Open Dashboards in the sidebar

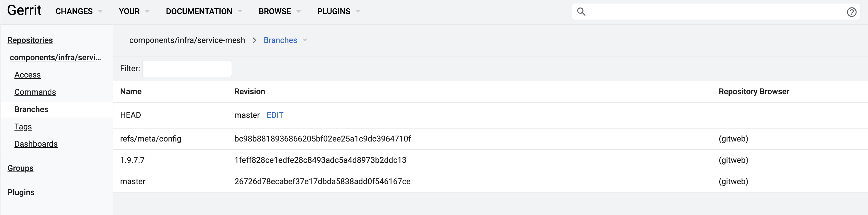(36, 144)
